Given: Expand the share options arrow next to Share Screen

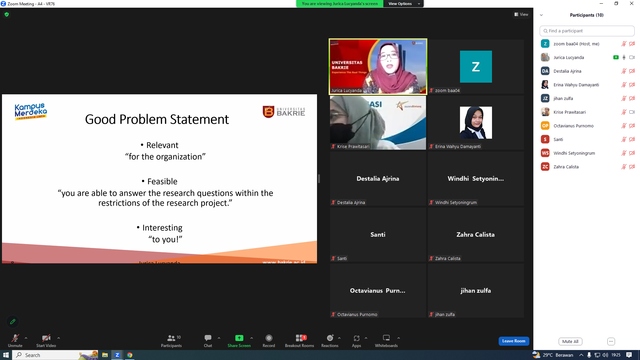Looking at the screenshot, I should click(x=251, y=338).
